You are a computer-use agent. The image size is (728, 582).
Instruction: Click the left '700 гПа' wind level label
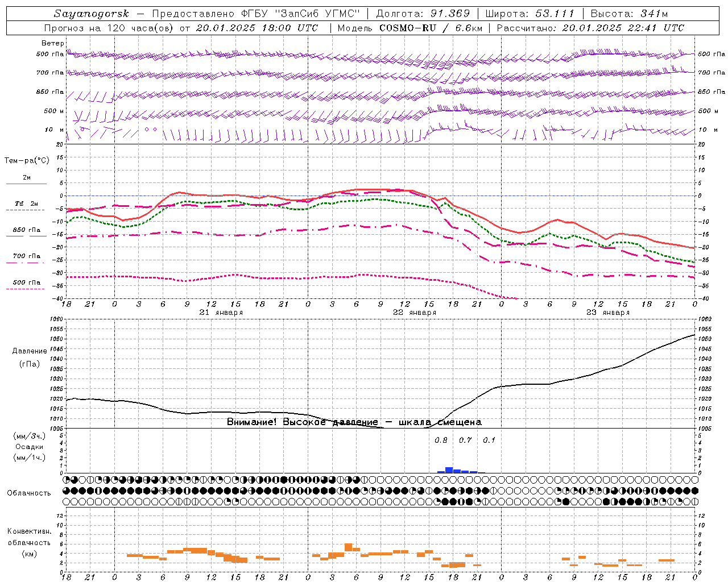point(50,73)
